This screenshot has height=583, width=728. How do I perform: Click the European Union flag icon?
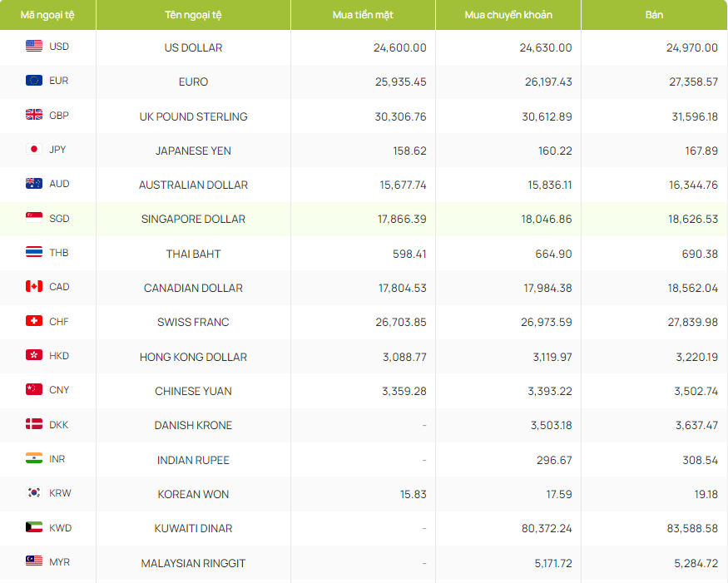34,81
